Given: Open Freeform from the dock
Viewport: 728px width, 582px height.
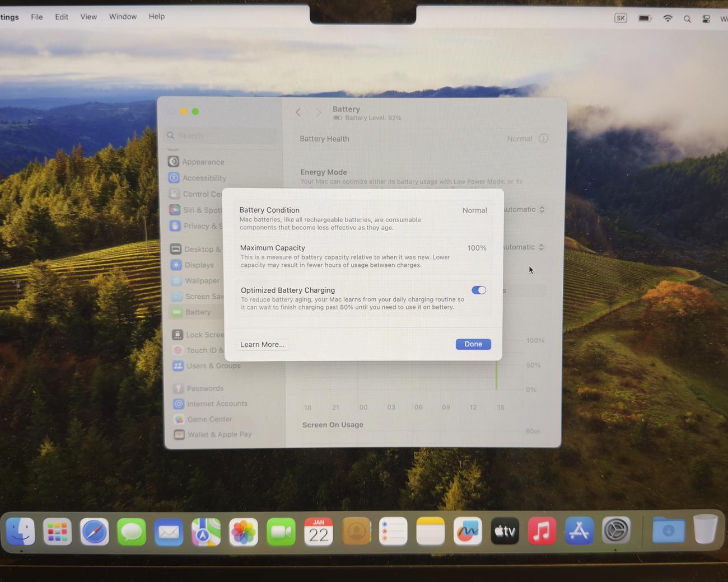Looking at the screenshot, I should tap(468, 532).
